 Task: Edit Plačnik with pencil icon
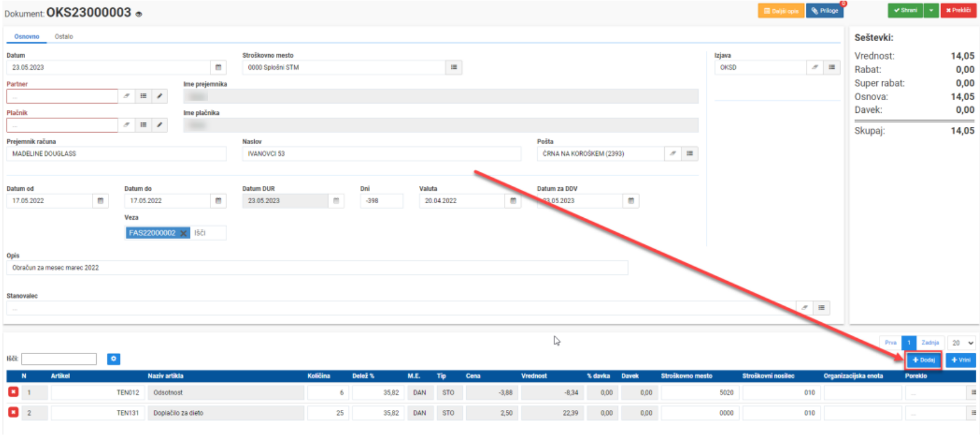pos(159,125)
